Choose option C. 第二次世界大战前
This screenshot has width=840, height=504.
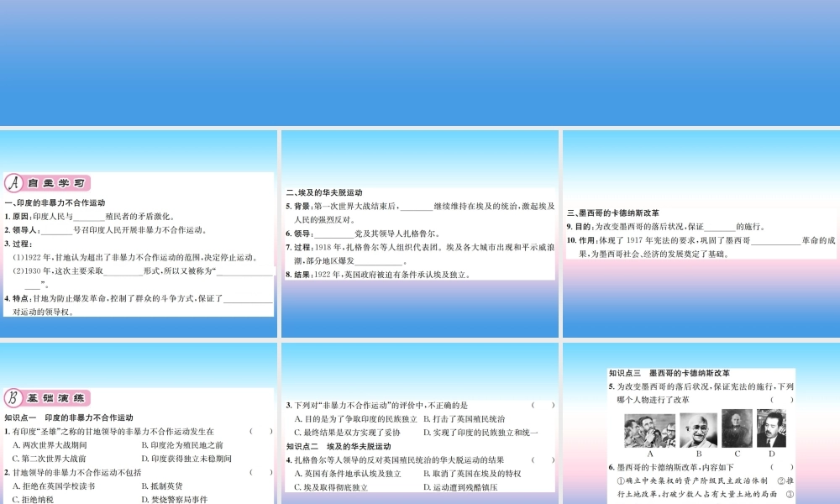[x=49, y=459]
